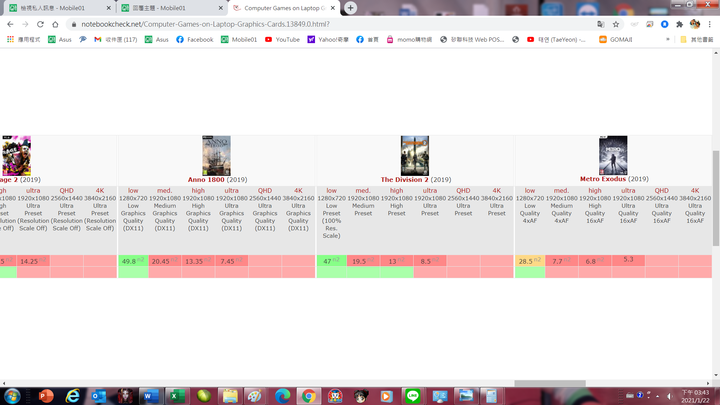Open the Chrome three-dot menu
The image size is (720, 405).
[709, 24]
